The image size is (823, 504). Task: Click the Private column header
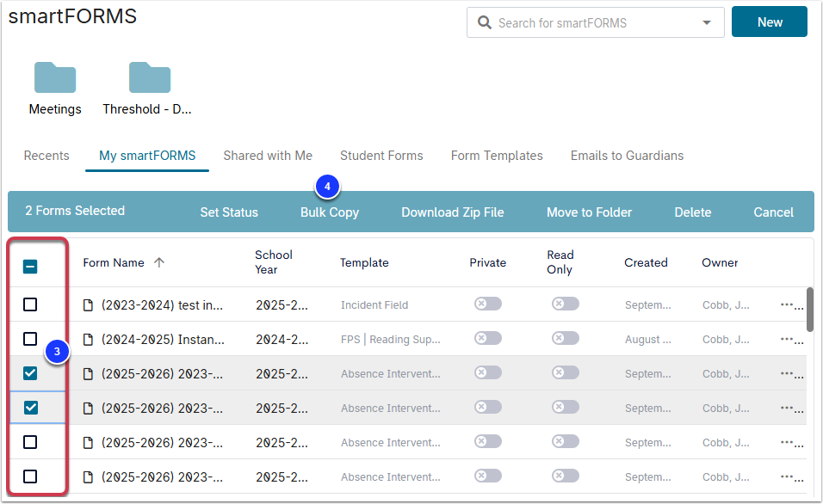(487, 263)
